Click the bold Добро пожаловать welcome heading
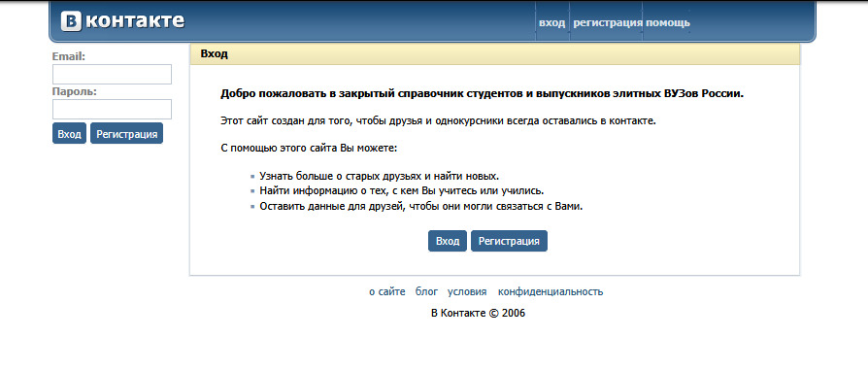868x371 pixels. 483,93
